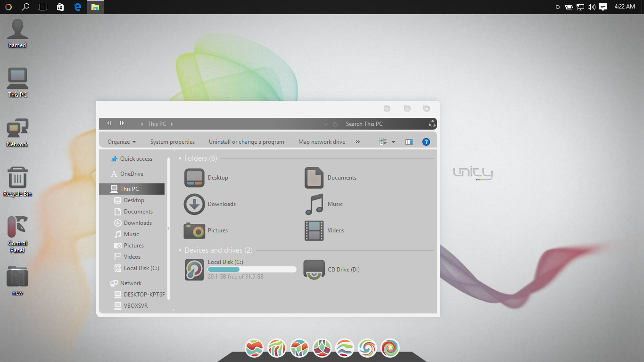Click Map network drive

point(322,142)
